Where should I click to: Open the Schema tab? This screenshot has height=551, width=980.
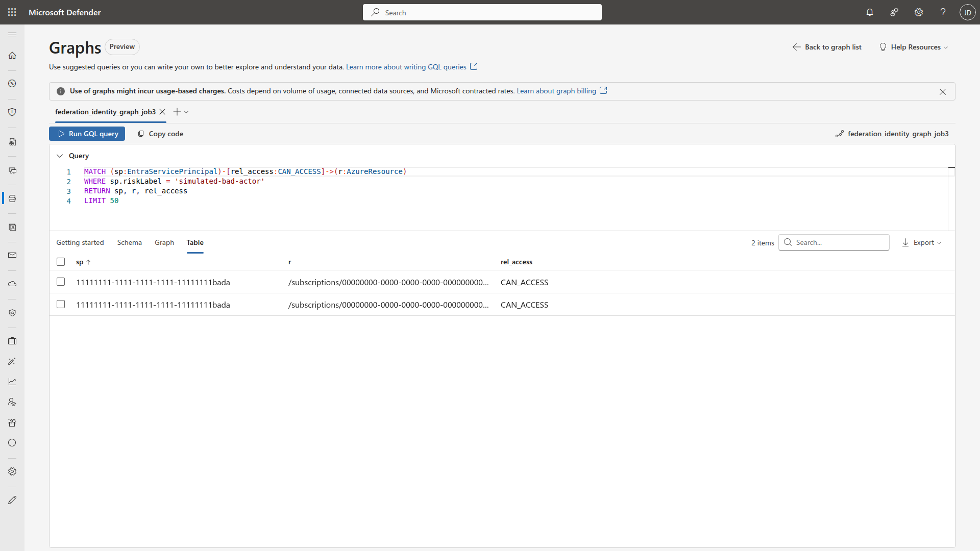(129, 242)
